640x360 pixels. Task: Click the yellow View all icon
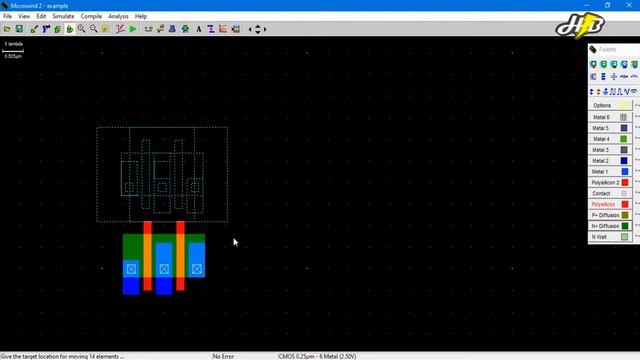(x=105, y=29)
